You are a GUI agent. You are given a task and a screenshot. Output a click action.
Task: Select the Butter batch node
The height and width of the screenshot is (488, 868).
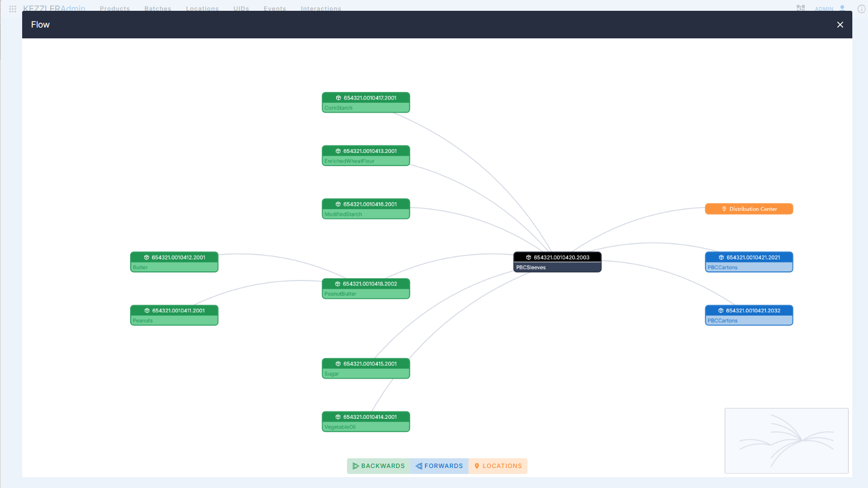[x=174, y=262]
